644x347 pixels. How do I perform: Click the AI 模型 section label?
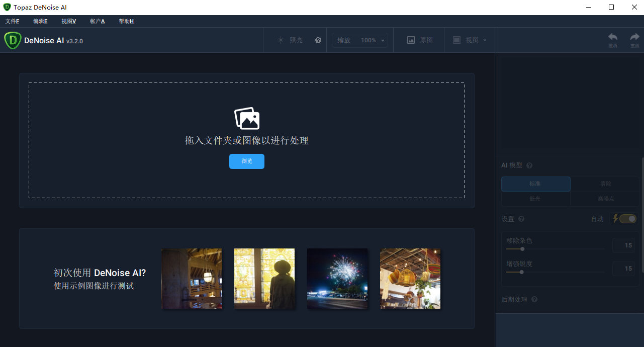point(512,165)
